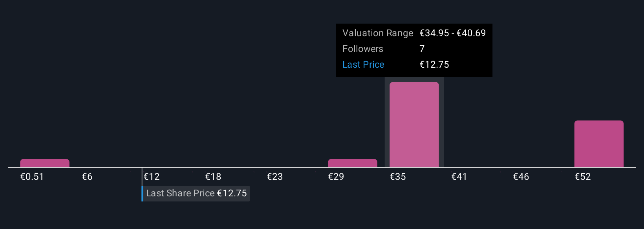This screenshot has width=644, height=229.
Task: Click the €0.51 axis label
Action: 32,177
